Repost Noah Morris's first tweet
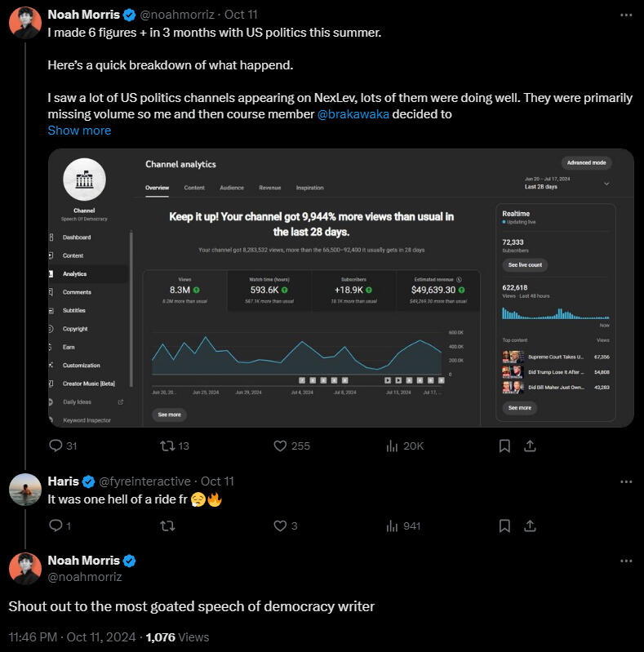644x652 pixels. (167, 446)
